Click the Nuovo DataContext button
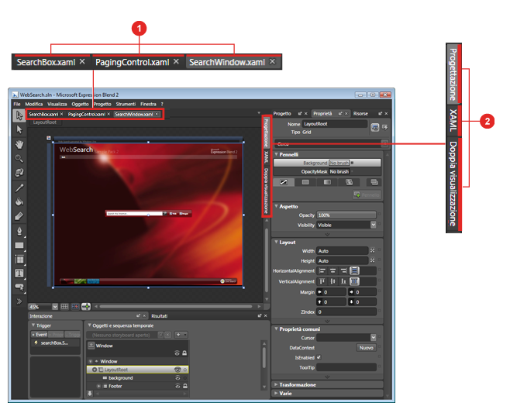This screenshot has height=420, width=510. point(367,347)
